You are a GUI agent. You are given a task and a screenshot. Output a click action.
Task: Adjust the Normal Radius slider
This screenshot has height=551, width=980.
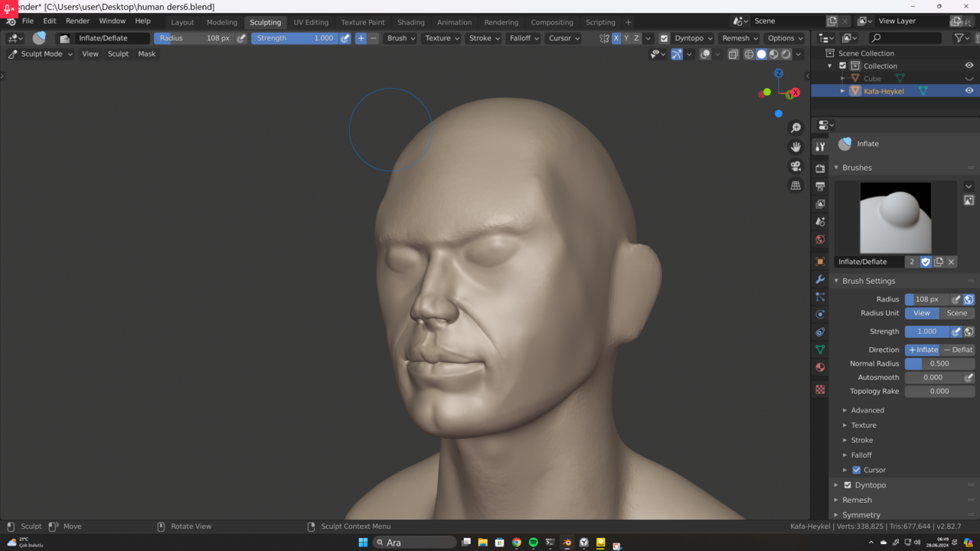click(x=939, y=364)
